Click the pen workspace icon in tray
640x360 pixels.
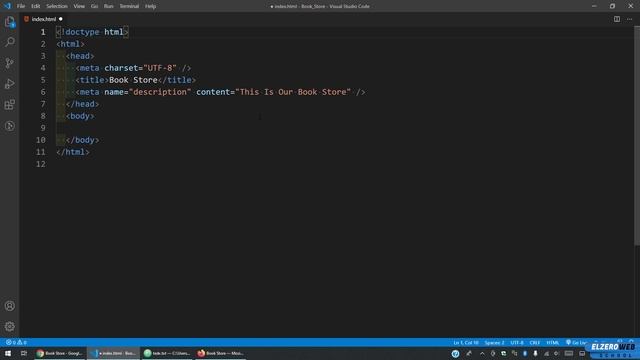(469, 353)
